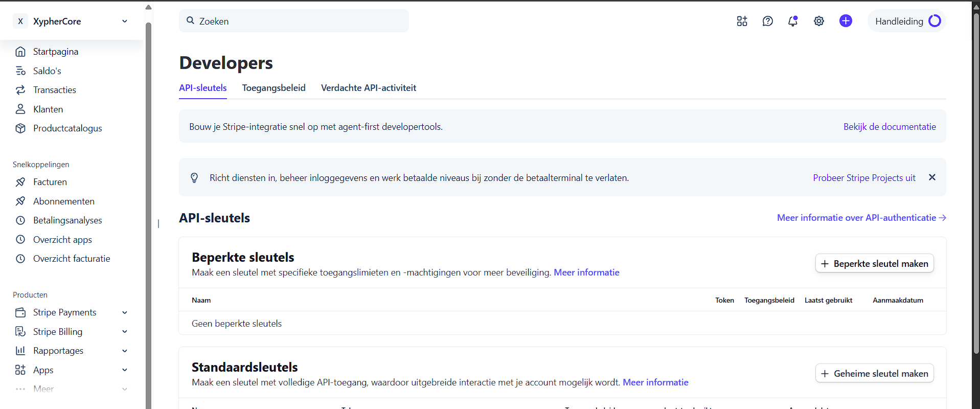Click the Rapportages bar chart icon
The image size is (980, 409).
[x=20, y=351]
